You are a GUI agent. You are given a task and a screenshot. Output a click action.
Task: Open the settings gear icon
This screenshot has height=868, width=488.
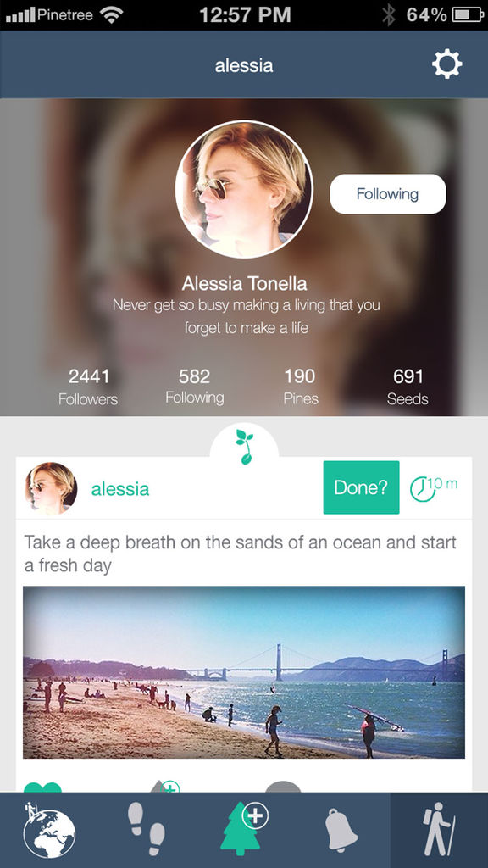click(x=446, y=64)
